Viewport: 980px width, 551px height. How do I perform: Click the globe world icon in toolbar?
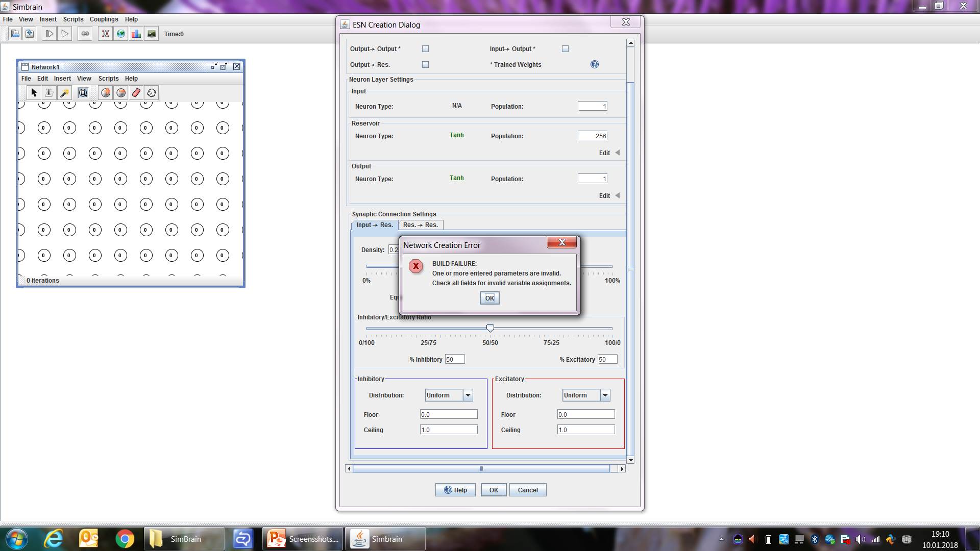point(120,34)
